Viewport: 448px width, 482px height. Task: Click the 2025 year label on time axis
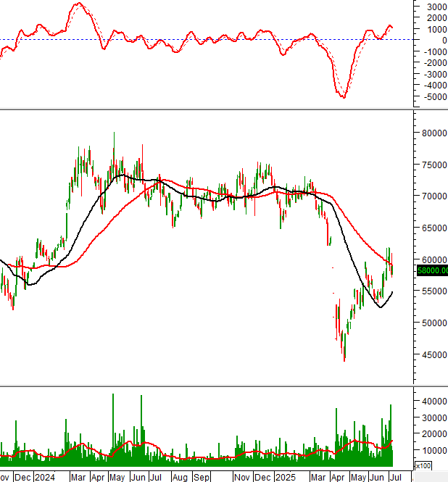[286, 478]
